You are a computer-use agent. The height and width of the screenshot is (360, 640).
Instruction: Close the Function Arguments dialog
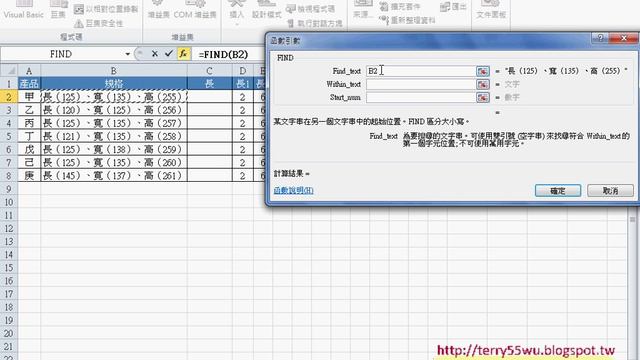(x=624, y=38)
